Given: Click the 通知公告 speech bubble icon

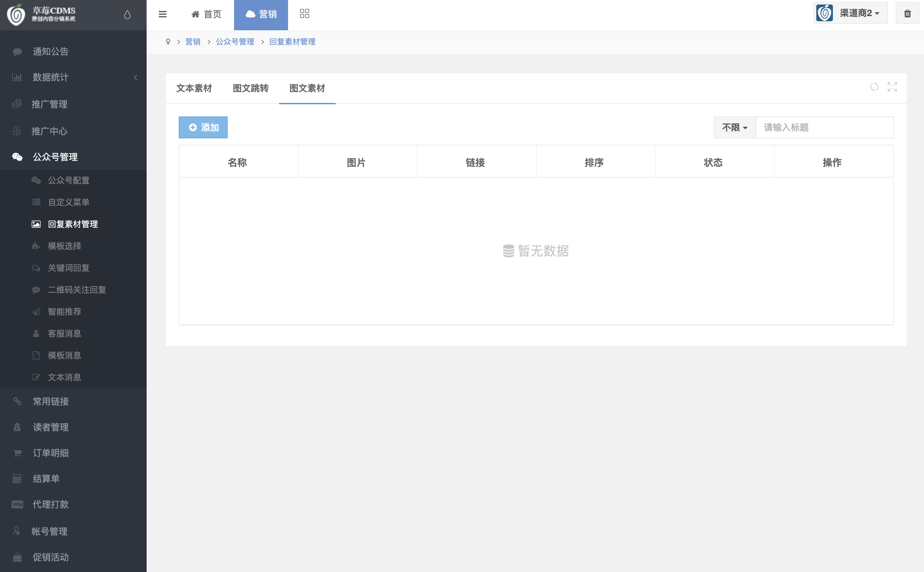Looking at the screenshot, I should point(17,51).
